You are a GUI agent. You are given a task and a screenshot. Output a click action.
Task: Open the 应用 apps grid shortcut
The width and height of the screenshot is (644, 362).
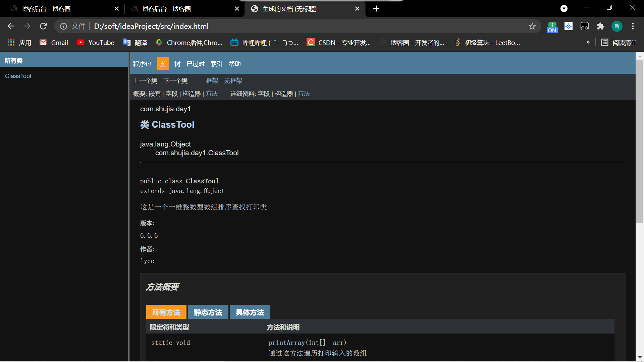point(19,43)
